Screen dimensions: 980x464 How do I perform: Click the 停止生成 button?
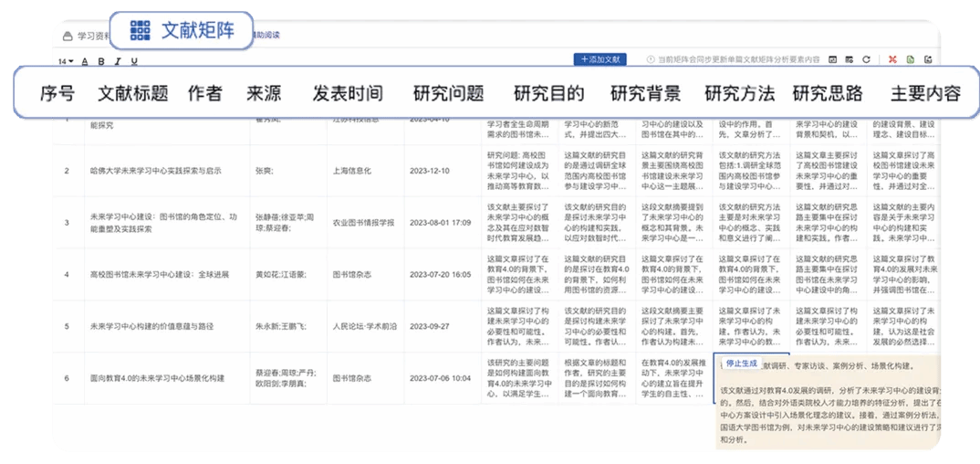[x=741, y=363]
